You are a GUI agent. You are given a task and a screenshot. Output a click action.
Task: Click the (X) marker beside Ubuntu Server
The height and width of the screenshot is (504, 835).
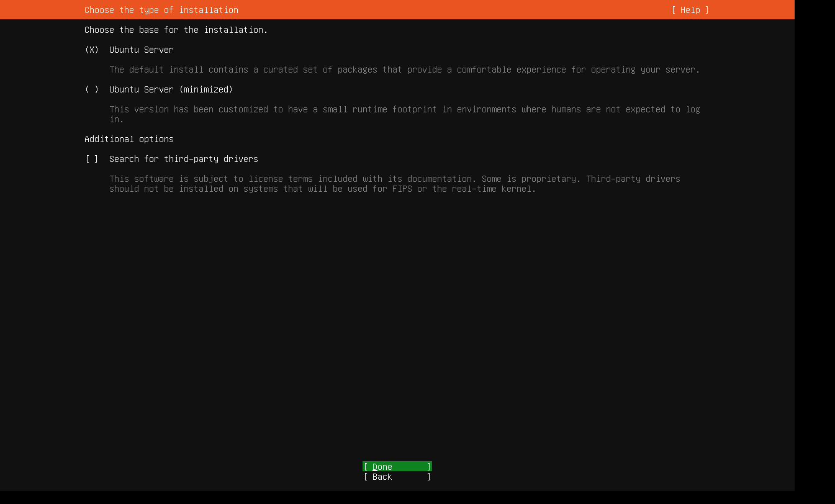tap(91, 50)
